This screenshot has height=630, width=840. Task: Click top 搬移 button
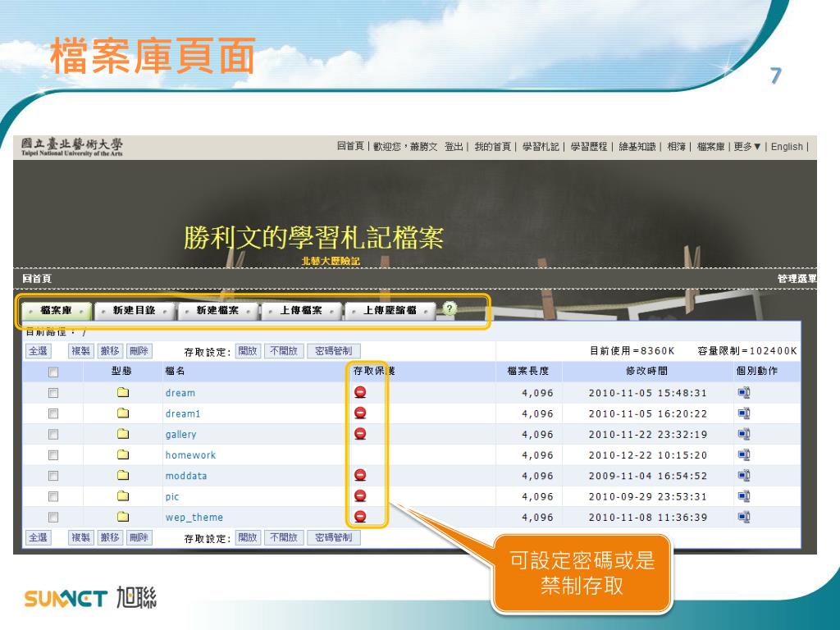pyautogui.click(x=110, y=351)
